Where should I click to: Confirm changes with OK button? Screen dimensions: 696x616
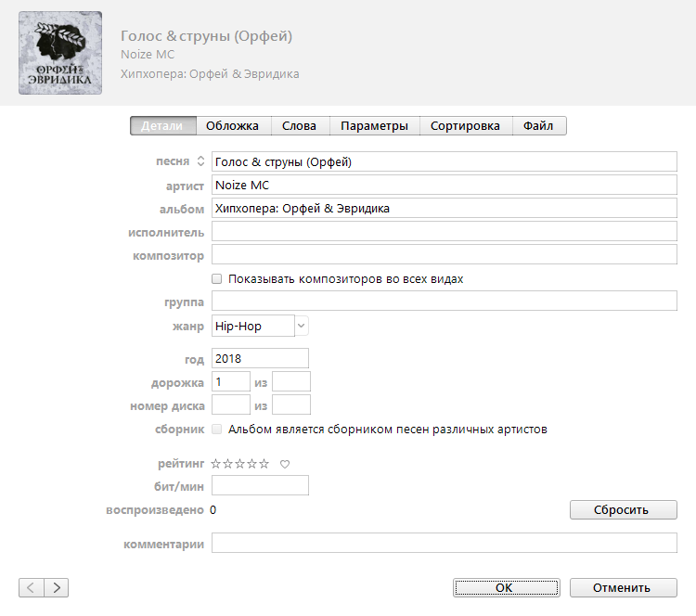pos(505,587)
